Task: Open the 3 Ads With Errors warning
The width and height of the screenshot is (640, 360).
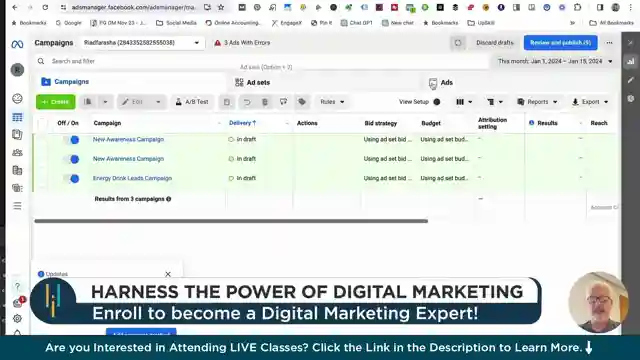Action: (242, 43)
